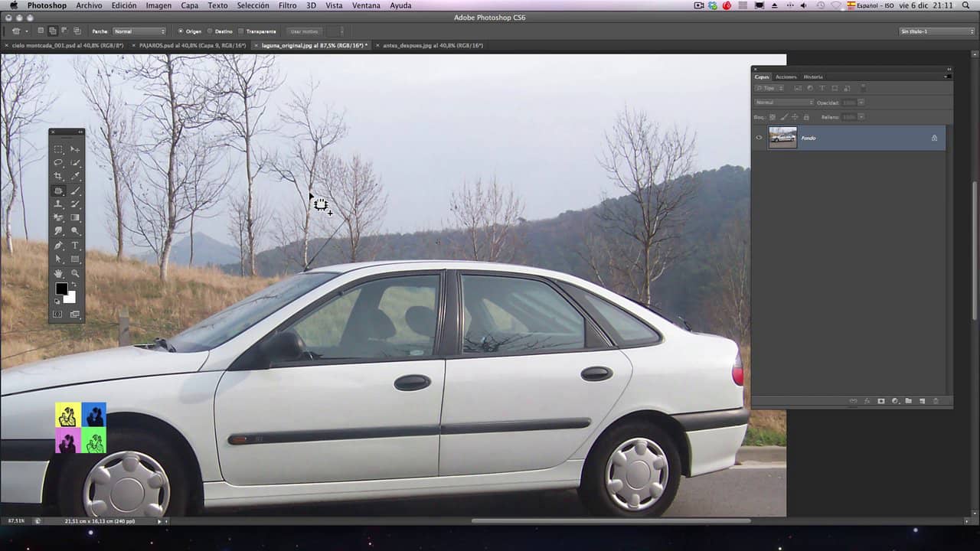This screenshot has width=980, height=551.
Task: Create a new layer in Capas panel
Action: (922, 401)
